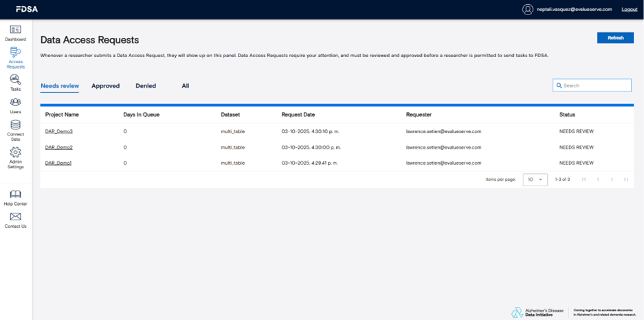
Task: Click the user profile avatar icon
Action: pos(528,10)
